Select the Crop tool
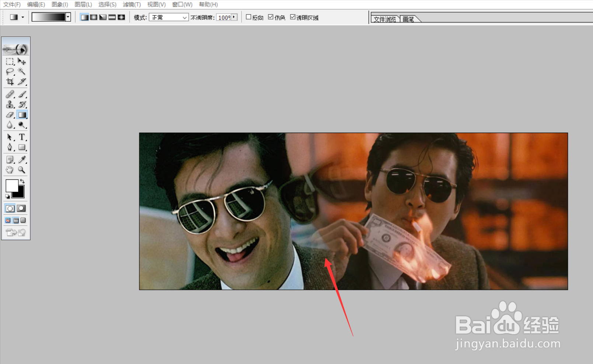The width and height of the screenshot is (593, 364). pos(10,81)
